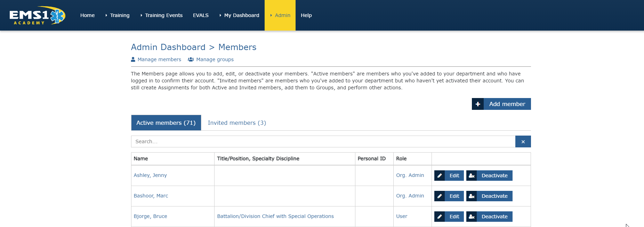Go to the EVALS menu item

click(201, 15)
